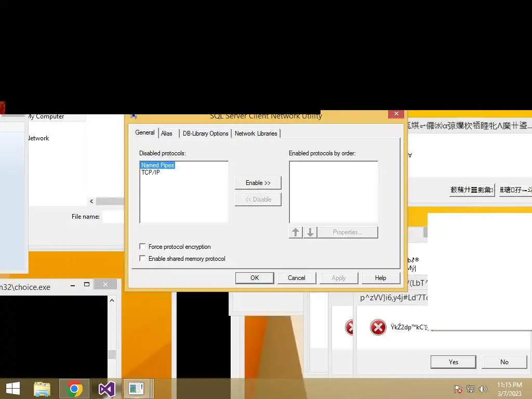Click the Apply button
The image size is (532, 399).
[339, 278]
